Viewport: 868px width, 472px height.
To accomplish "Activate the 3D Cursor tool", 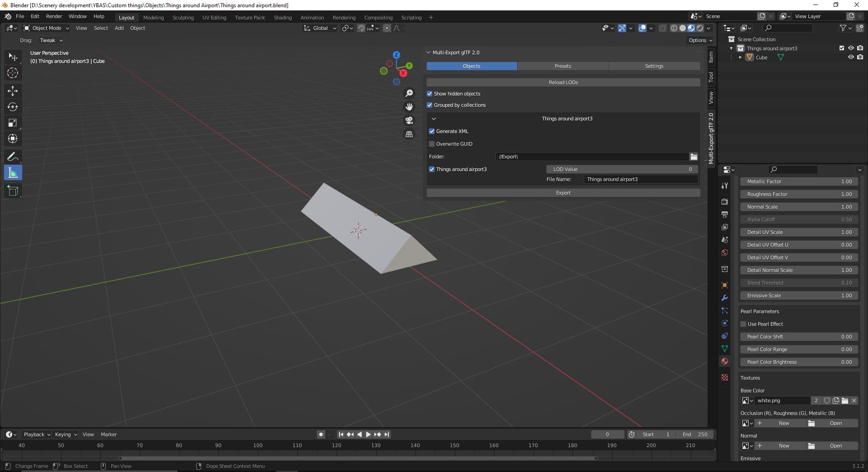I will 13,72.
